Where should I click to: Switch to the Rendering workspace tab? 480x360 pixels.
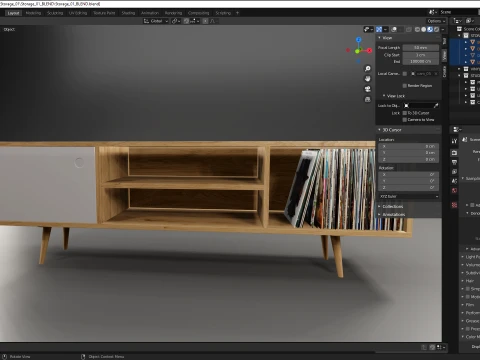tap(173, 13)
